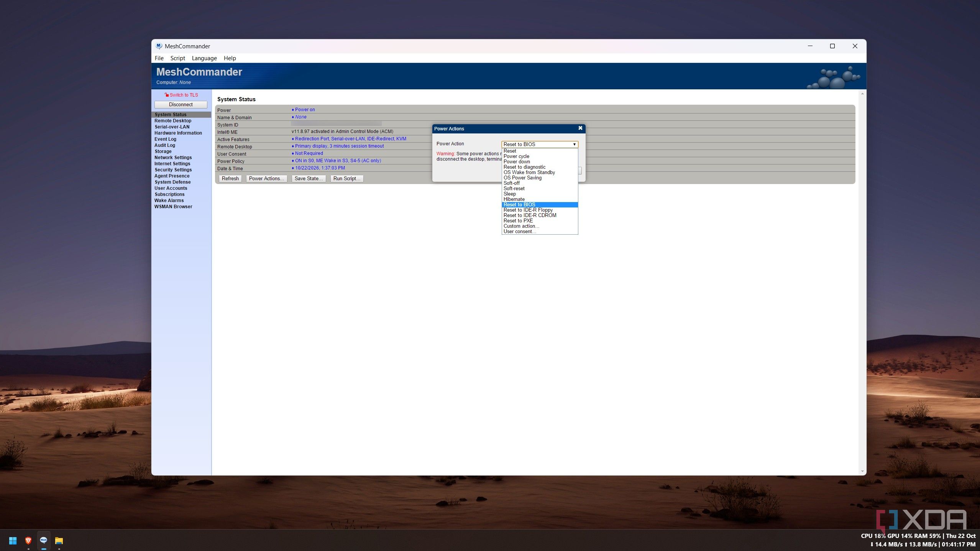Choose Hibernate power action
980x551 pixels.
click(539, 199)
